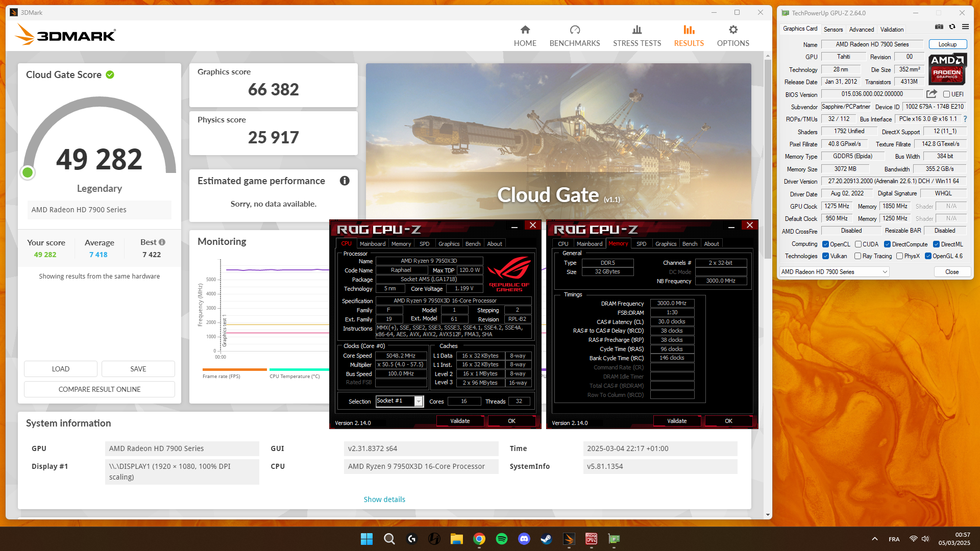The image size is (980, 551).
Task: Open Discord from the taskbar
Action: [x=524, y=539]
